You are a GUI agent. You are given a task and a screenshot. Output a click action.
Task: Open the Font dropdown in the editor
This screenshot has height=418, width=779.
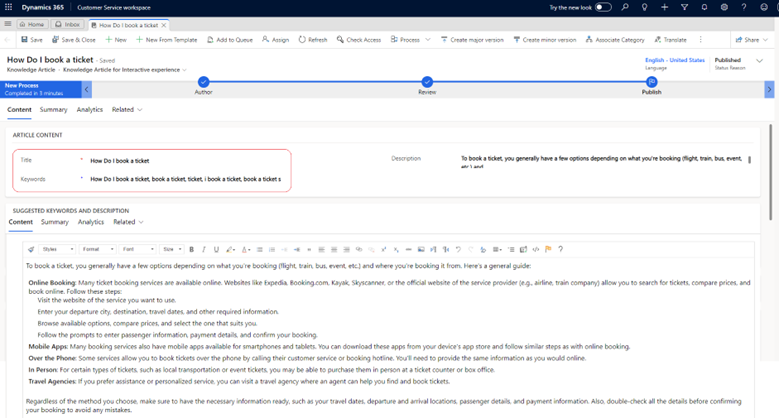(138, 250)
